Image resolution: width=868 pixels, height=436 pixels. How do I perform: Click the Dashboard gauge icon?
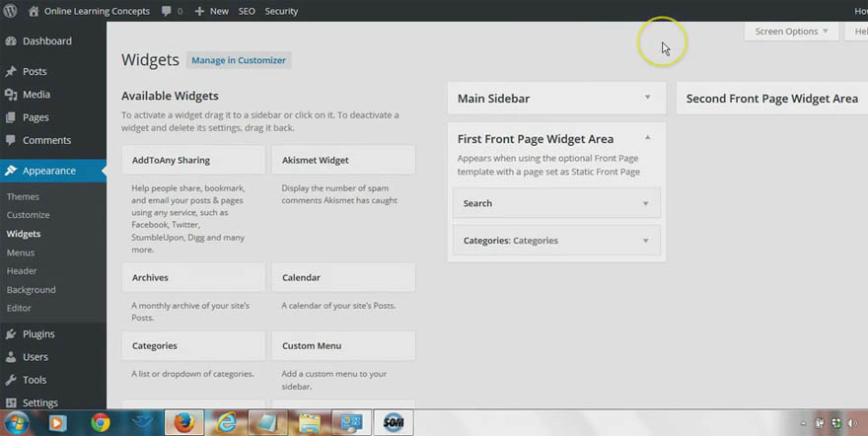click(11, 41)
